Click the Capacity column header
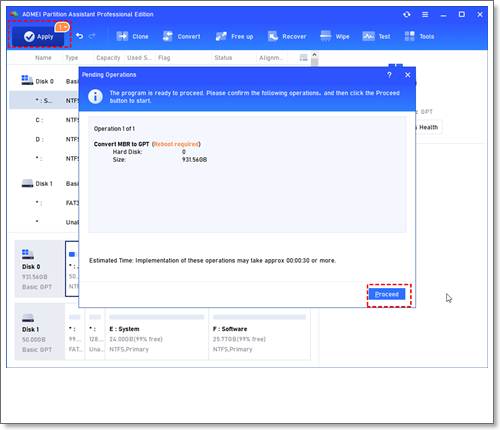 click(108, 58)
